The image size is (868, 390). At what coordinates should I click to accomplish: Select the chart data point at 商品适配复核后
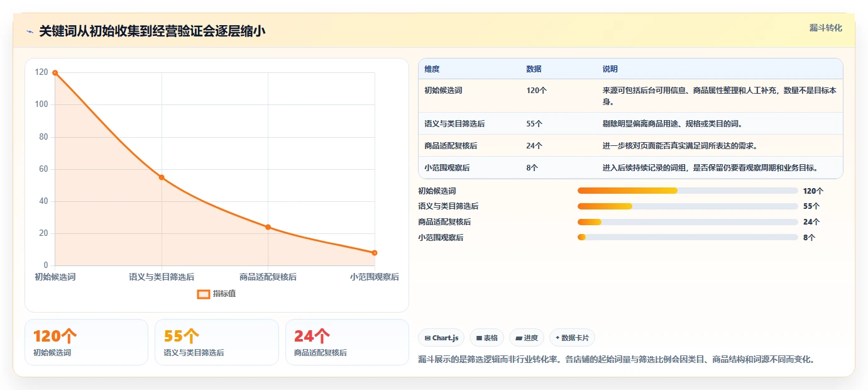click(268, 227)
